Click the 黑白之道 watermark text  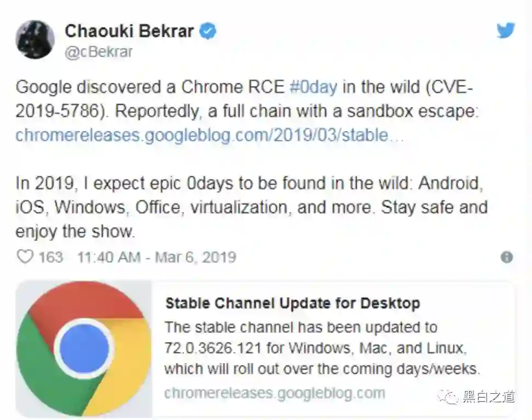click(488, 397)
